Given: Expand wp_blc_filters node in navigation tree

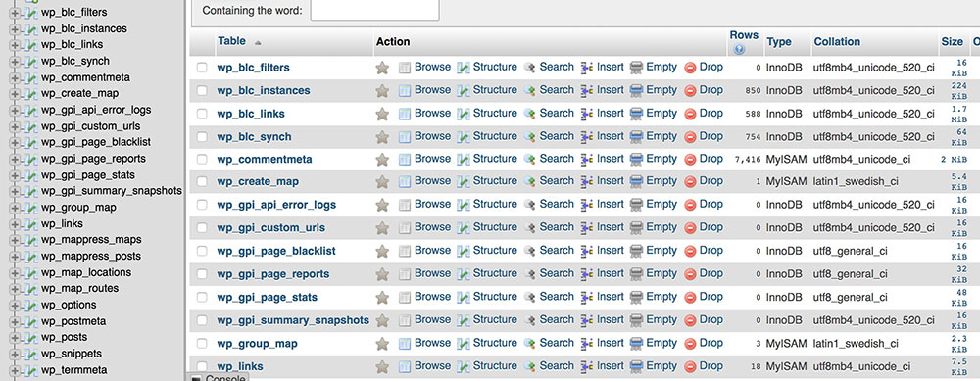Looking at the screenshot, I should pos(15,13).
